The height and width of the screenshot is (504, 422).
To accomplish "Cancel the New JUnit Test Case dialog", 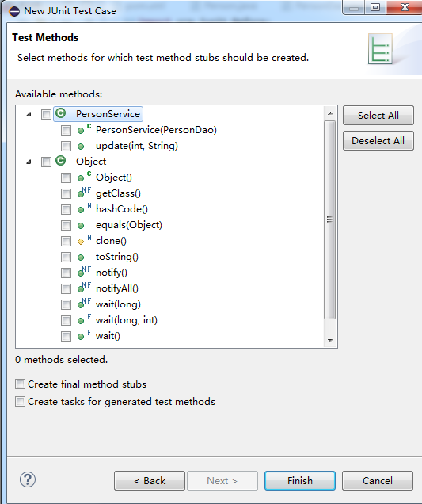I will coord(378,480).
